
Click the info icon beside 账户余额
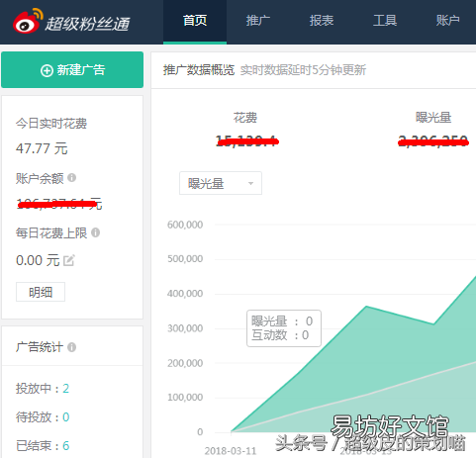pyautogui.click(x=72, y=178)
